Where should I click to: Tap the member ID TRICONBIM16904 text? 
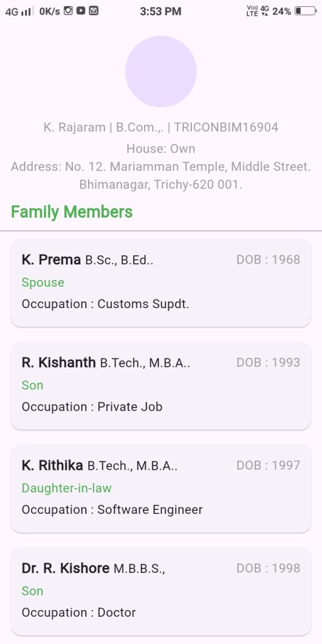point(226,127)
